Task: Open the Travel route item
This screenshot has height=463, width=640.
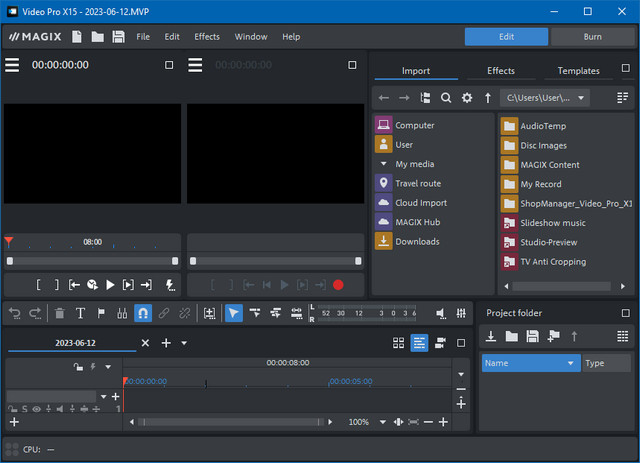Action: [417, 183]
